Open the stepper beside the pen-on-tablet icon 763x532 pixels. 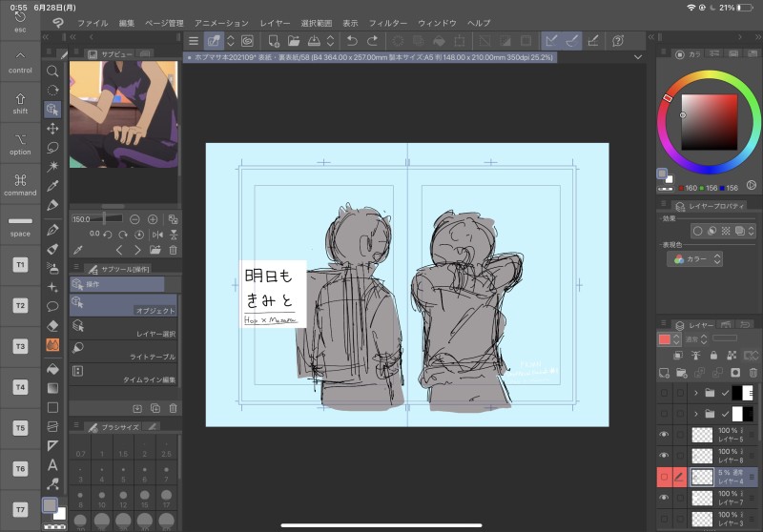point(231,41)
